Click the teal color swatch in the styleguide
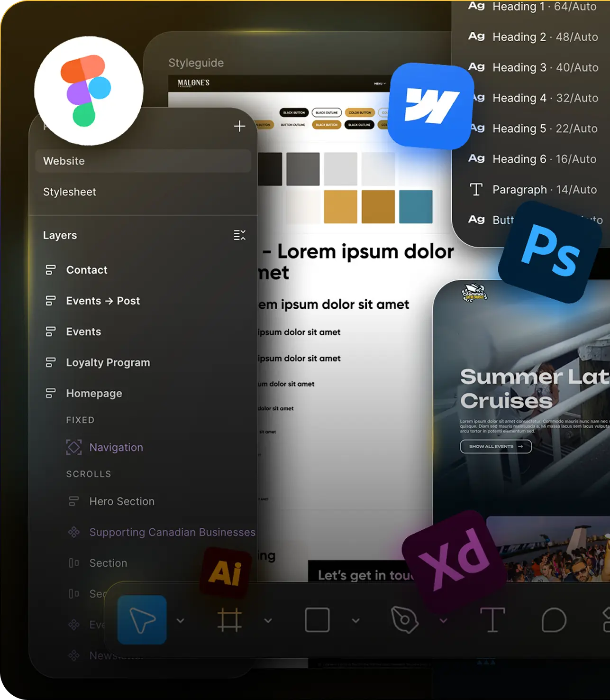This screenshot has width=610, height=700. tap(416, 206)
